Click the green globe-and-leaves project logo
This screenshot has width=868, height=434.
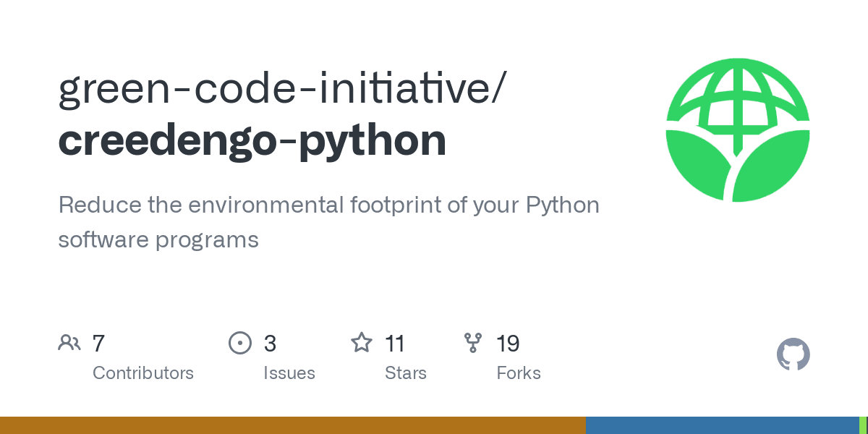[x=738, y=130]
